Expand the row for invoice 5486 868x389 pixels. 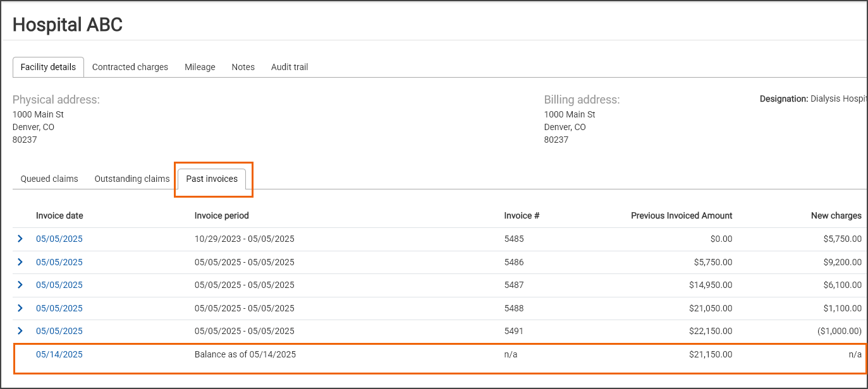click(x=20, y=262)
